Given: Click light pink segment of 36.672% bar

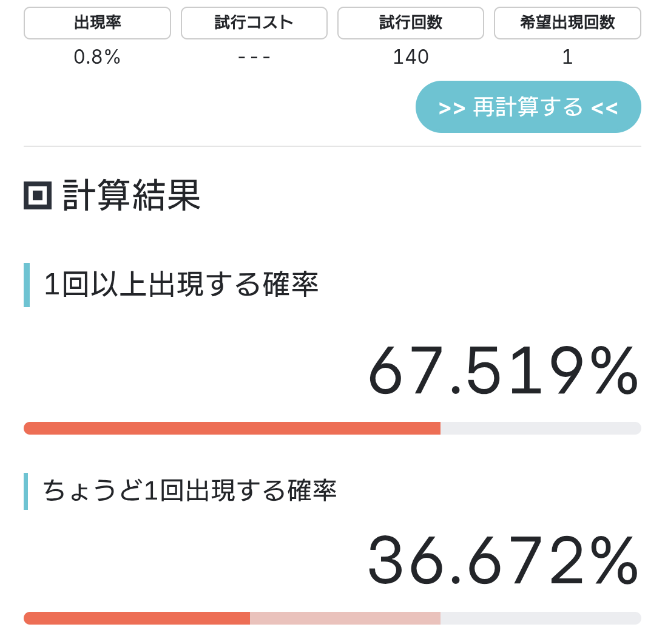Looking at the screenshot, I should point(345,619).
